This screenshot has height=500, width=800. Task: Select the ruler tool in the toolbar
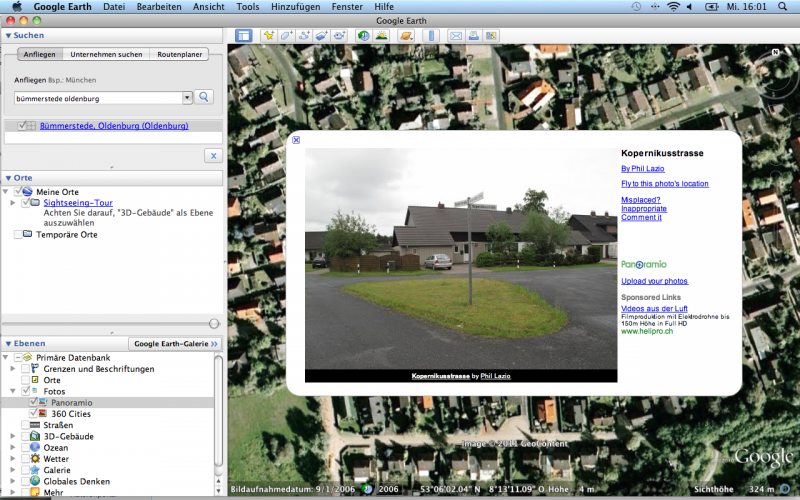point(431,36)
